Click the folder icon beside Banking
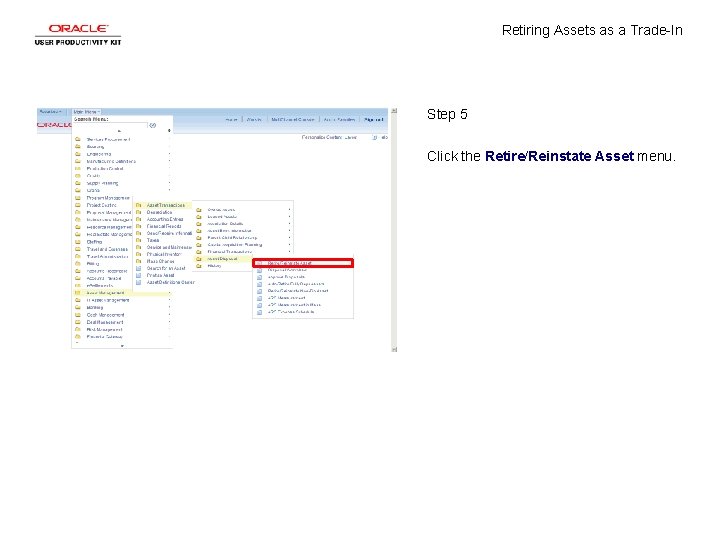This screenshot has height=540, width=720. tap(78, 307)
